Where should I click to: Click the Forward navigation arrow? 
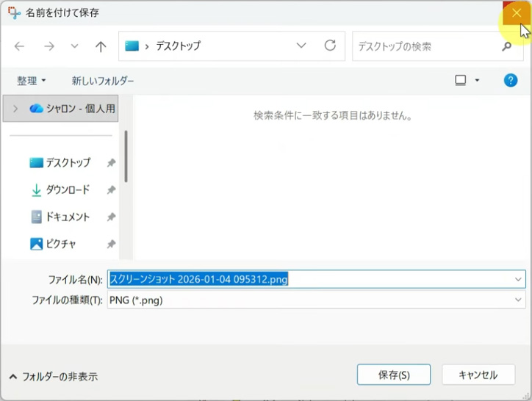point(48,46)
